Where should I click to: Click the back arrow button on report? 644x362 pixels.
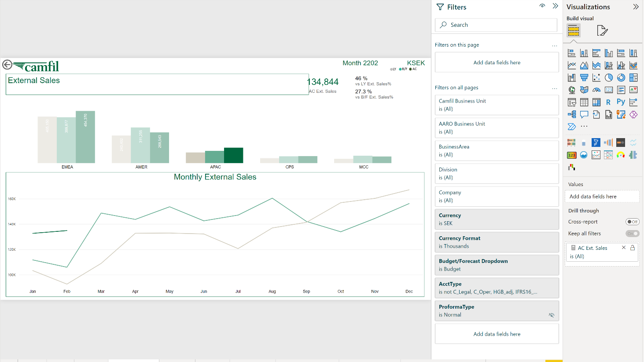[x=7, y=65]
